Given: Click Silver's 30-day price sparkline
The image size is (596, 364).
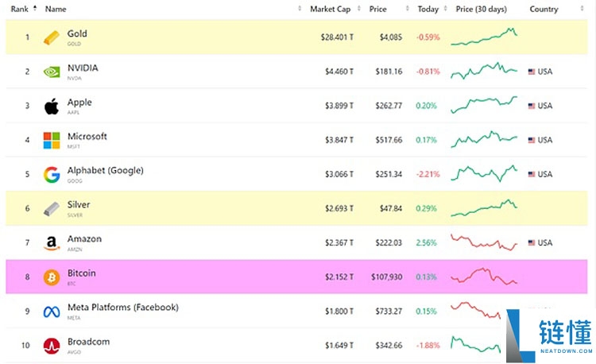Looking at the screenshot, I should pyautogui.click(x=484, y=208).
